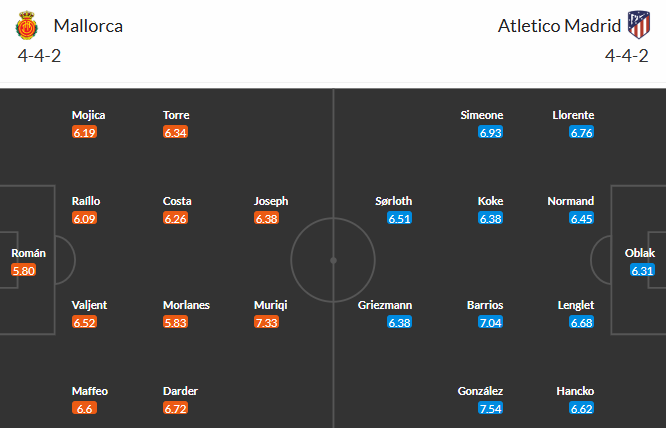Open Griezmann's player details
This screenshot has height=428, width=666.
click(385, 305)
